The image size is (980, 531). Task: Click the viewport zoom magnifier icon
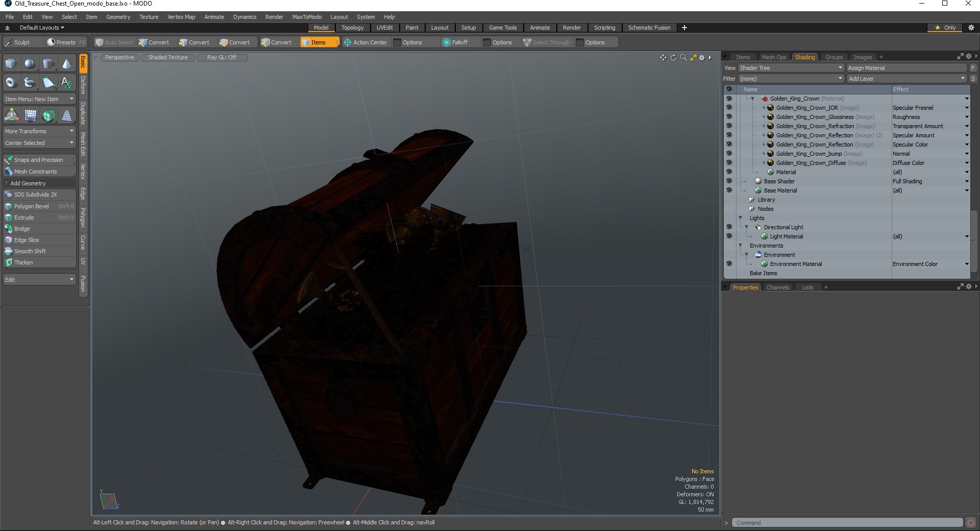[x=683, y=58]
